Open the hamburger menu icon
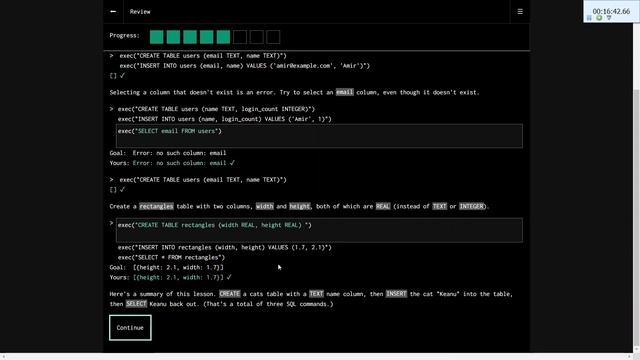 pos(520,11)
